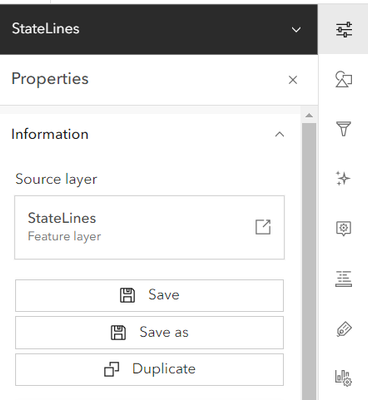Screen dimensions: 368x400
Task: Click the Save as button
Action: 149,333
